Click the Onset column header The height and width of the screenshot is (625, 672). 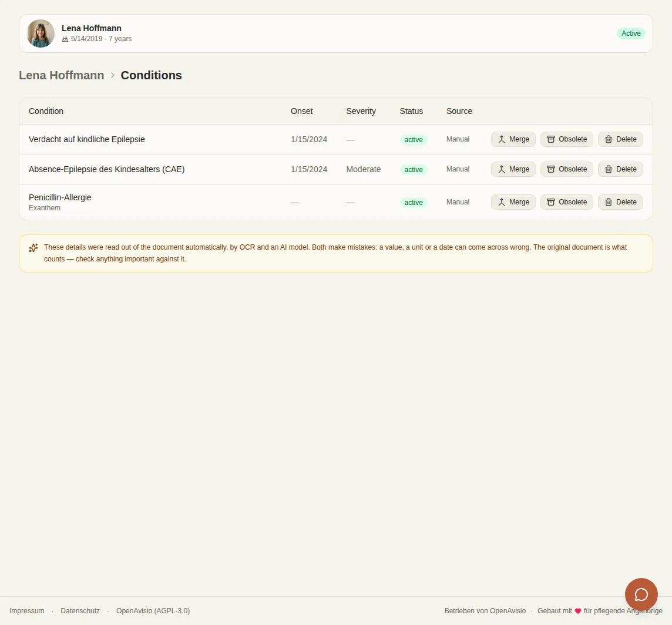(302, 111)
